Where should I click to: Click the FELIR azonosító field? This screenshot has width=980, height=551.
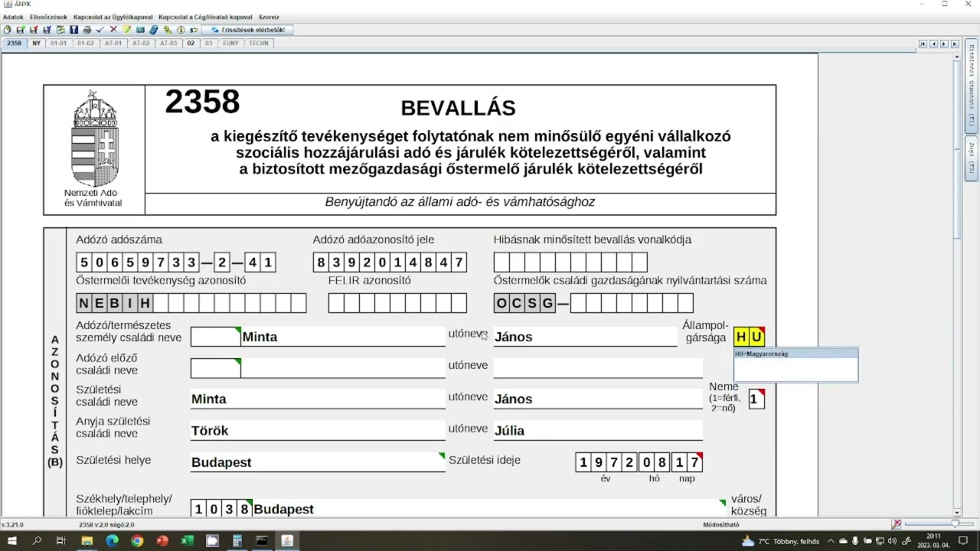tap(397, 303)
